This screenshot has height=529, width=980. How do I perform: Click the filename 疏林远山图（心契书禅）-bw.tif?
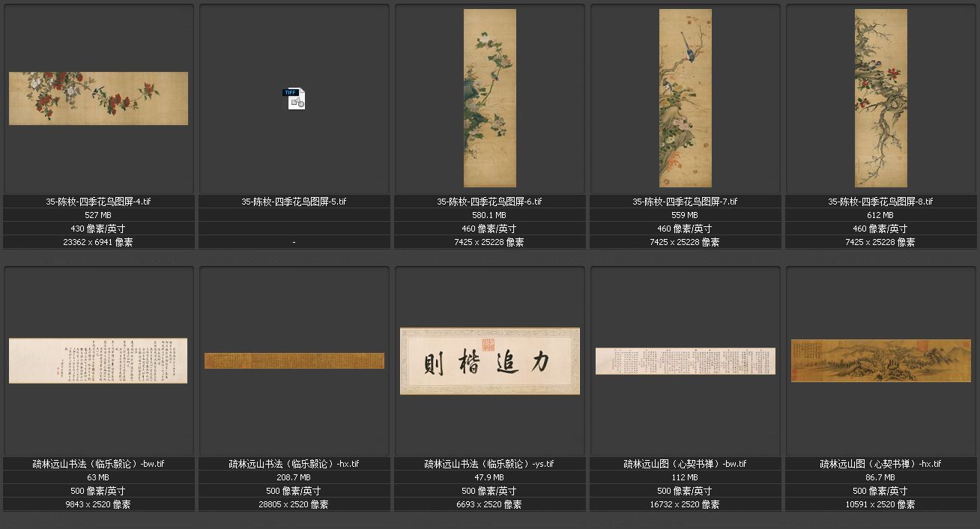point(685,464)
